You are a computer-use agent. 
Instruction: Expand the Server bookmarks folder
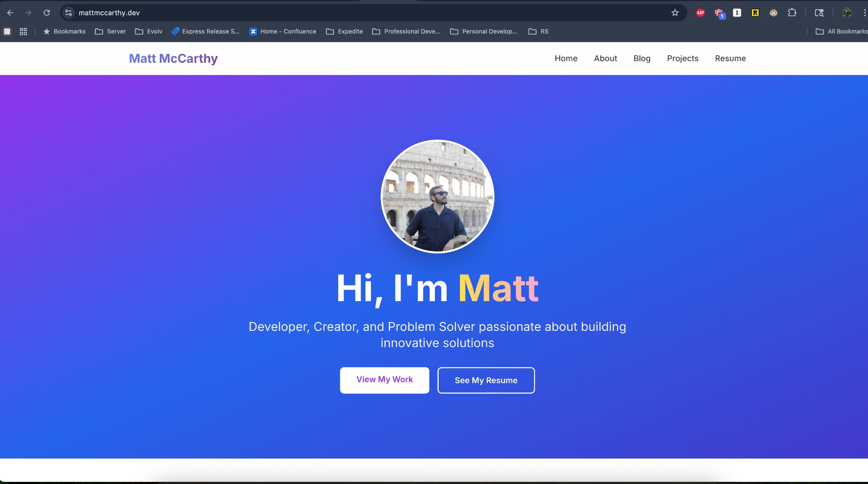point(110,31)
